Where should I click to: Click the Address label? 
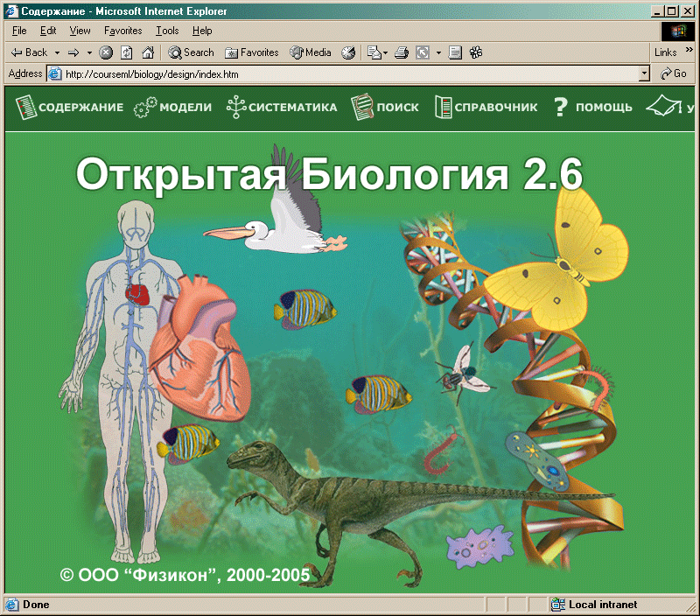[x=25, y=73]
